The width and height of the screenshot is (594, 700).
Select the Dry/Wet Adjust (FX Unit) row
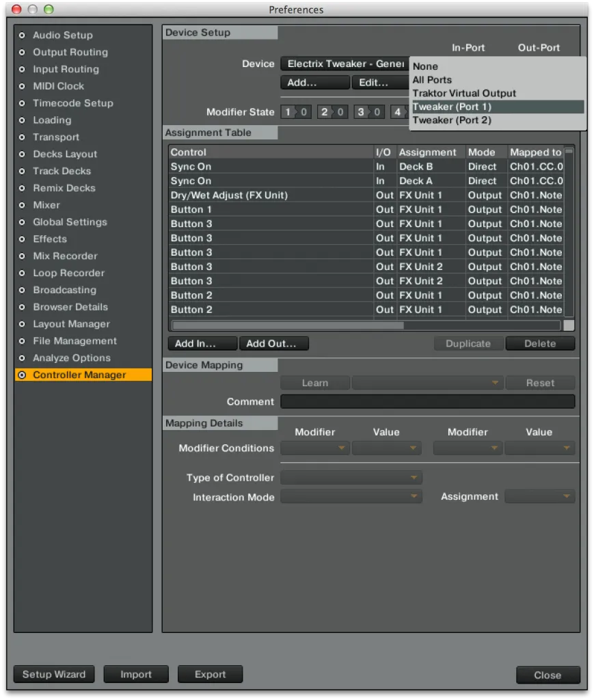click(366, 195)
